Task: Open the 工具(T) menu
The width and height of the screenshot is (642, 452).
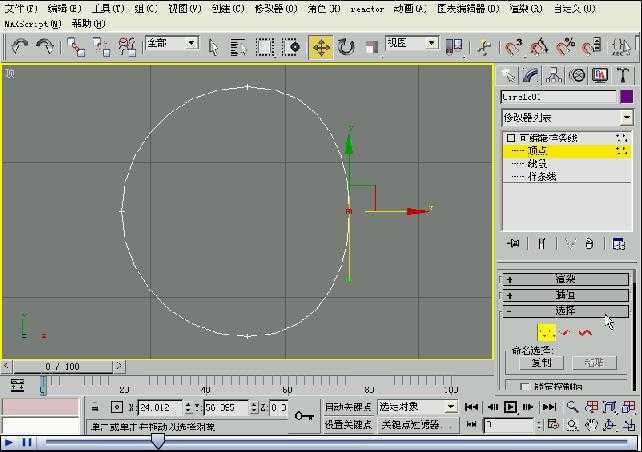Action: click(108, 9)
